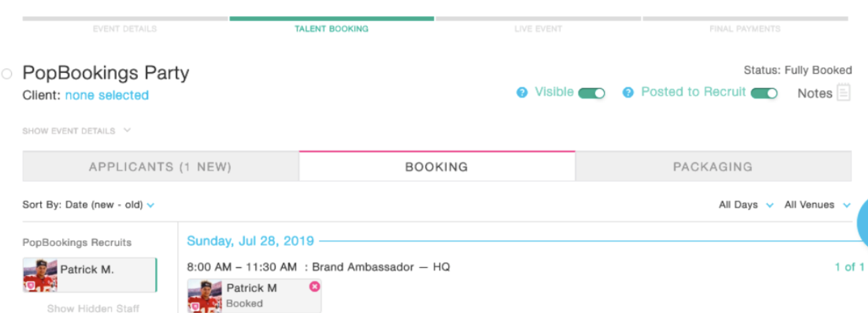Click booked Patrick M photo in shift
The height and width of the screenshot is (313, 868).
pyautogui.click(x=204, y=296)
